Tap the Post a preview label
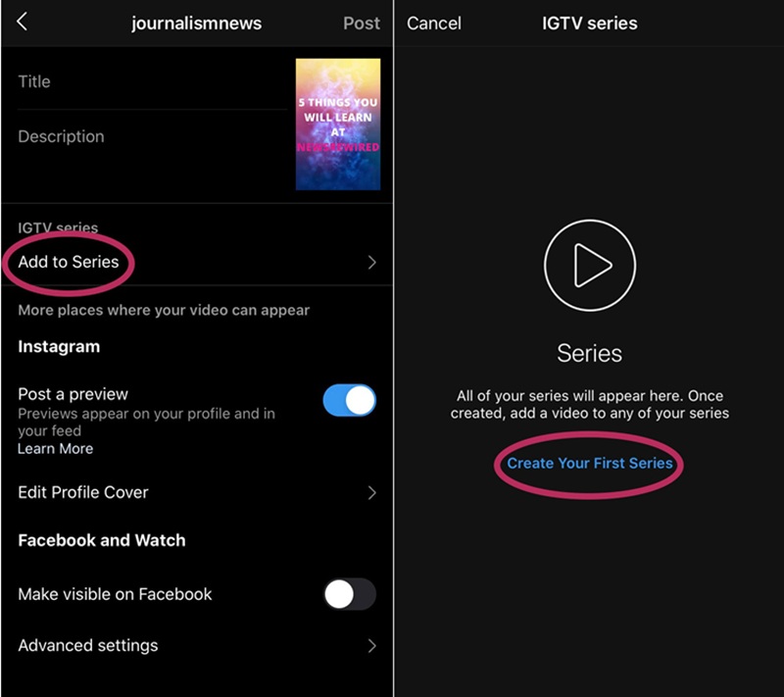This screenshot has width=784, height=697. (73, 394)
